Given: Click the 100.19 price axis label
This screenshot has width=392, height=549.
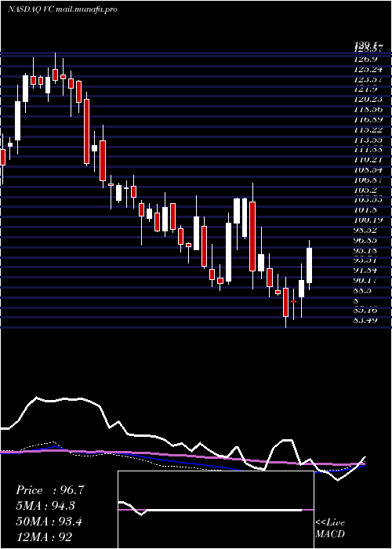Looking at the screenshot, I should pyautogui.click(x=368, y=220).
